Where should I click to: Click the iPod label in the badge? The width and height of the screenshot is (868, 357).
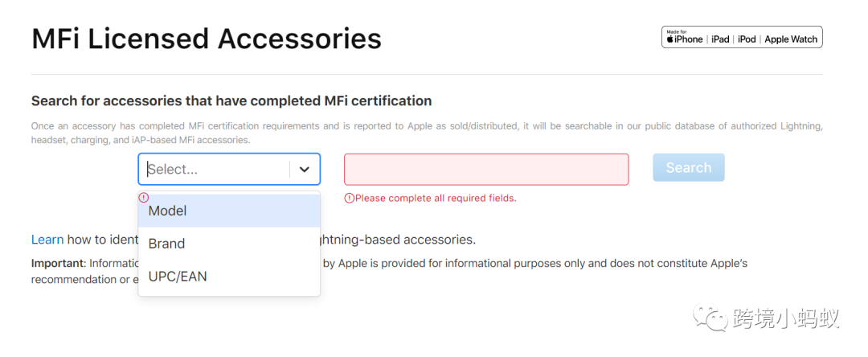pos(747,39)
